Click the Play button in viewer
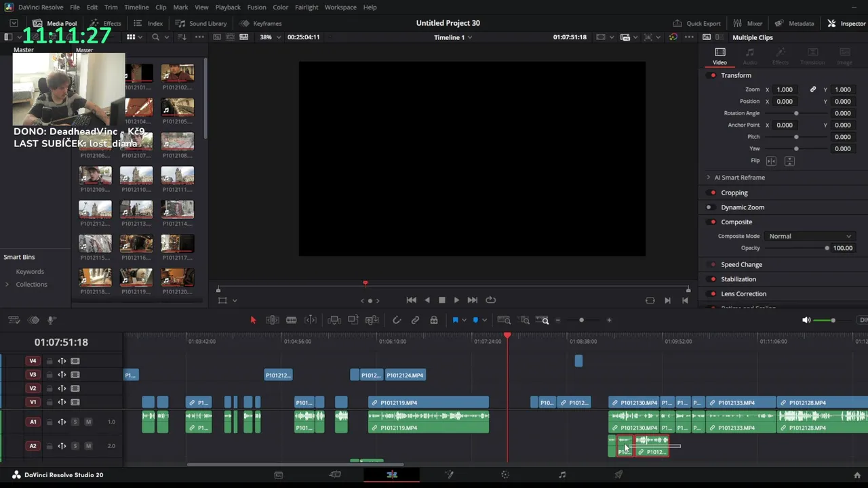The height and width of the screenshot is (488, 868). coord(456,300)
